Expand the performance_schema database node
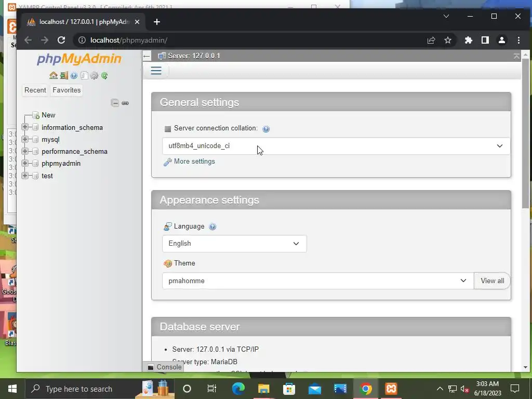This screenshot has width=532, height=399. [x=25, y=151]
